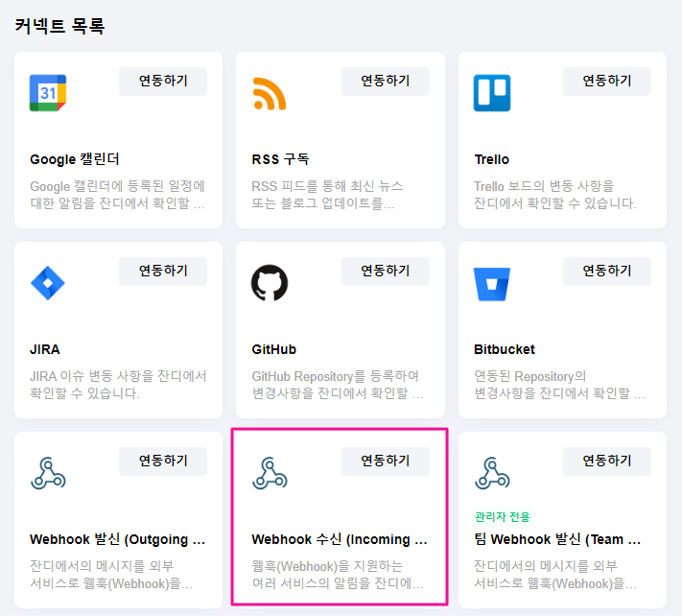The image size is (682, 616).
Task: Click the GitHub Repository를 등록하여 description
Action: coord(338,385)
